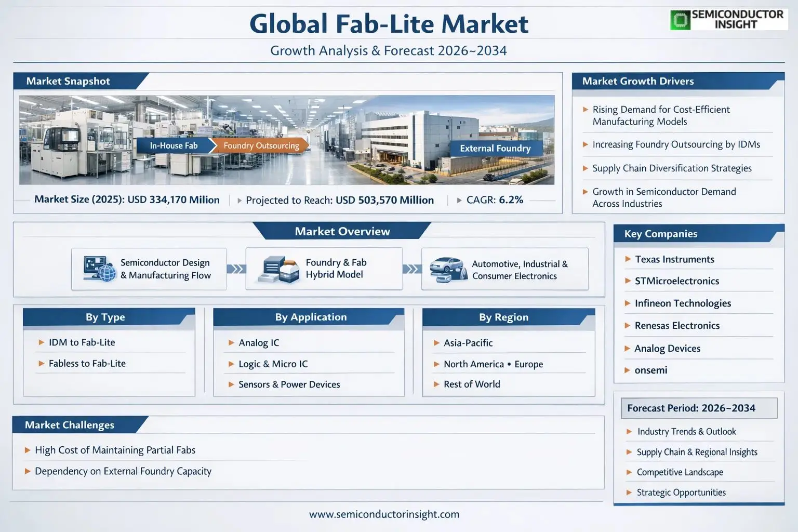Click Automotive, Industrial & Consumer Electronics label
Screen dimensions: 798x532
(520, 270)
